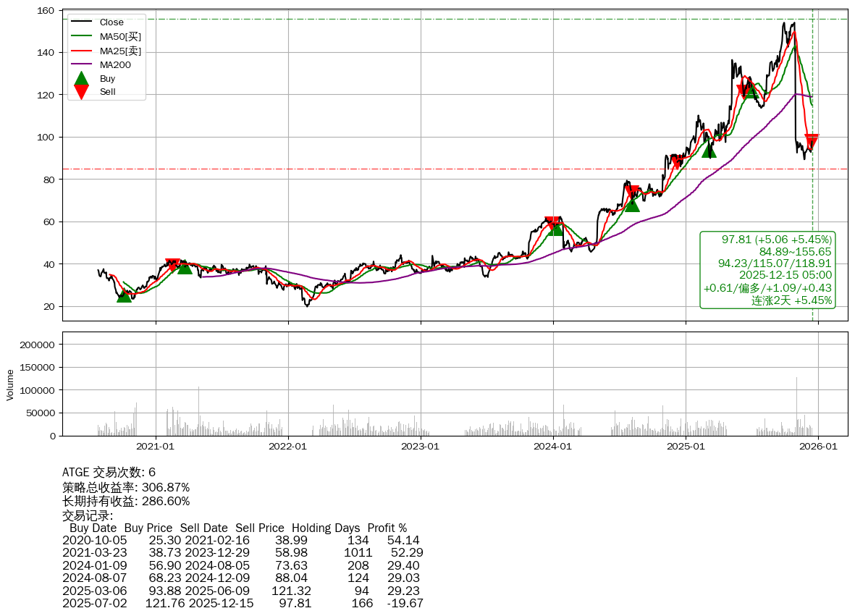Viewport: 855px width, 616px height.
Task: Click the Sell marker from December 2024
Action: click(677, 163)
